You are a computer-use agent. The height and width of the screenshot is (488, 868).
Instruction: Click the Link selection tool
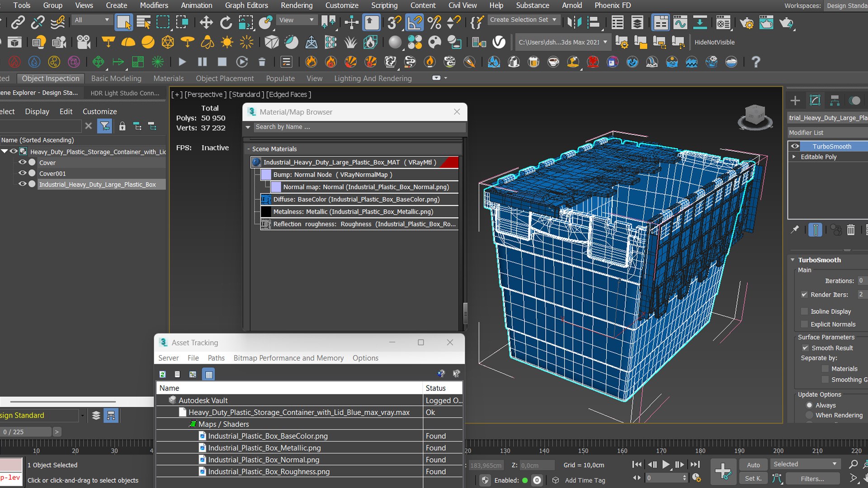(18, 22)
